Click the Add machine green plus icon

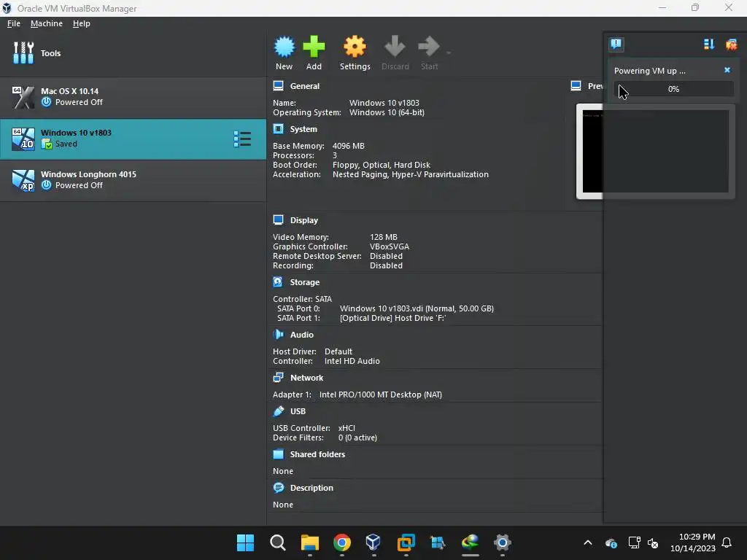coord(314,47)
